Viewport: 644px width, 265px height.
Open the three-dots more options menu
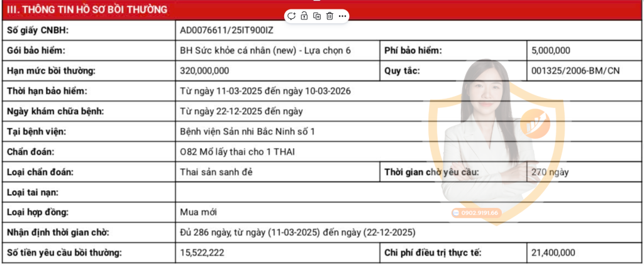click(x=342, y=16)
